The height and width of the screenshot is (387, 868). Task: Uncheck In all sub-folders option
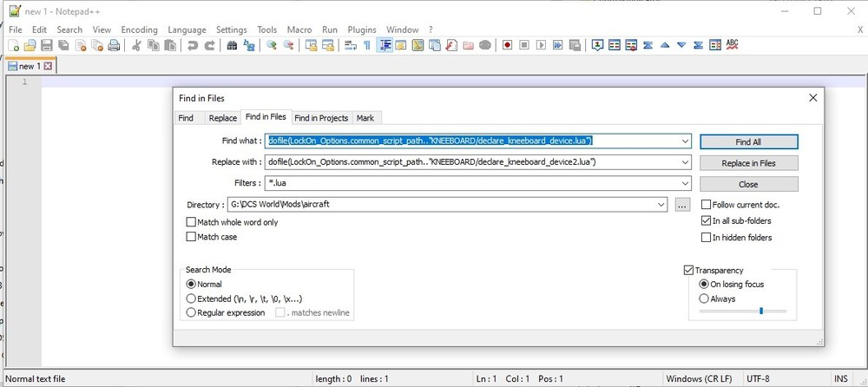706,221
